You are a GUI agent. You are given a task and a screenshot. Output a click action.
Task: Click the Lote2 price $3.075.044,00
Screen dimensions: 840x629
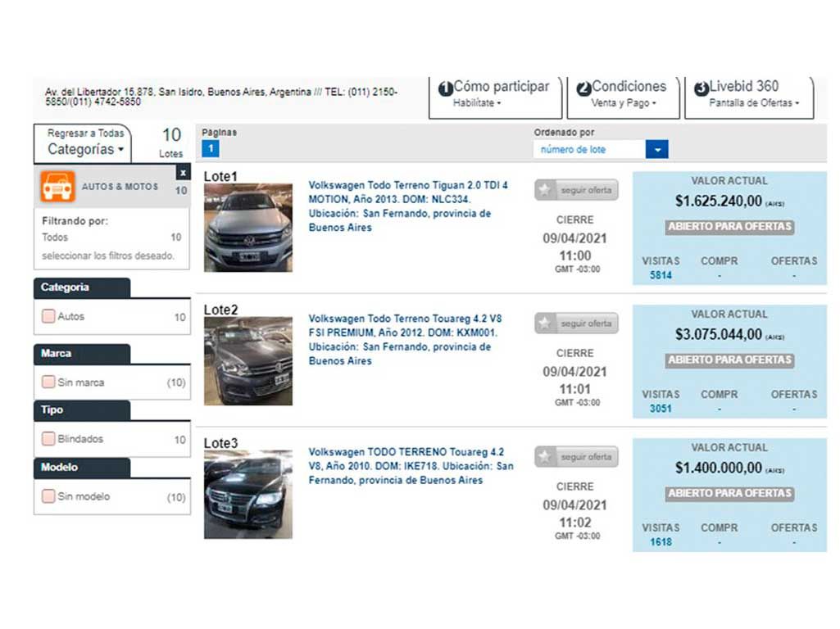[719, 335]
